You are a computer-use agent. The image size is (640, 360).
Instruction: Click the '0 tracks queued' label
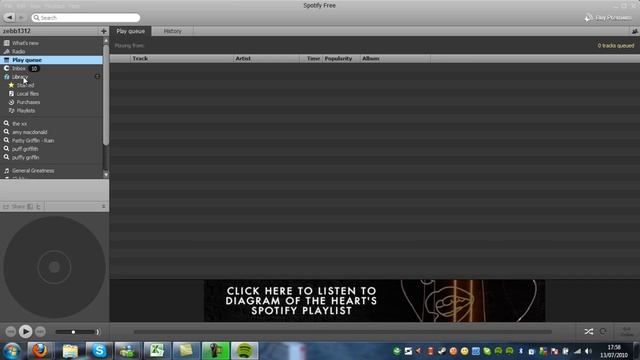616,46
